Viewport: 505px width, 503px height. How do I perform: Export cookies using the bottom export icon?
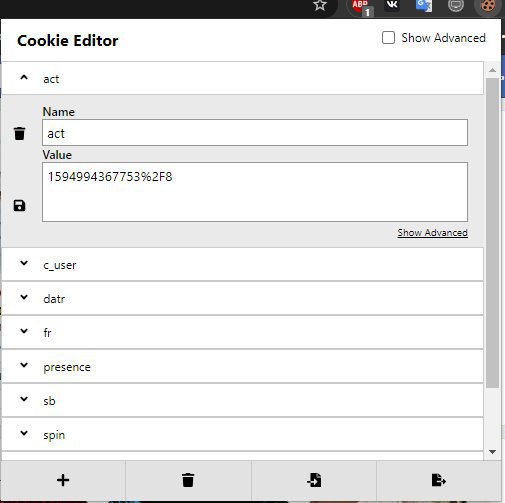coord(439,480)
